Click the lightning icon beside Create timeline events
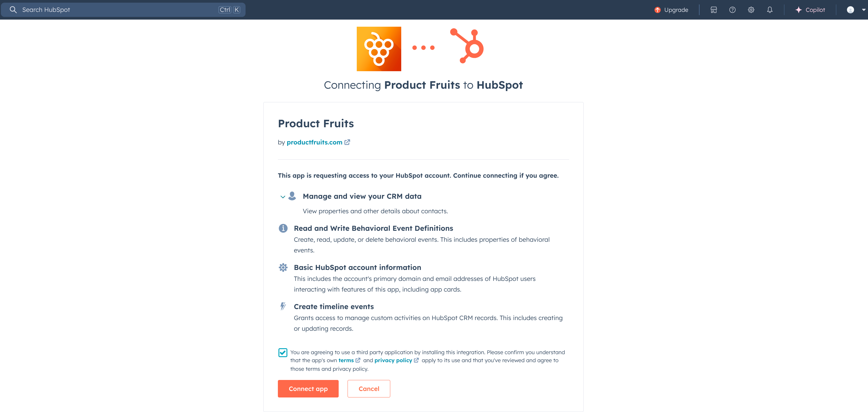Viewport: 868px width, 412px height. click(283, 306)
